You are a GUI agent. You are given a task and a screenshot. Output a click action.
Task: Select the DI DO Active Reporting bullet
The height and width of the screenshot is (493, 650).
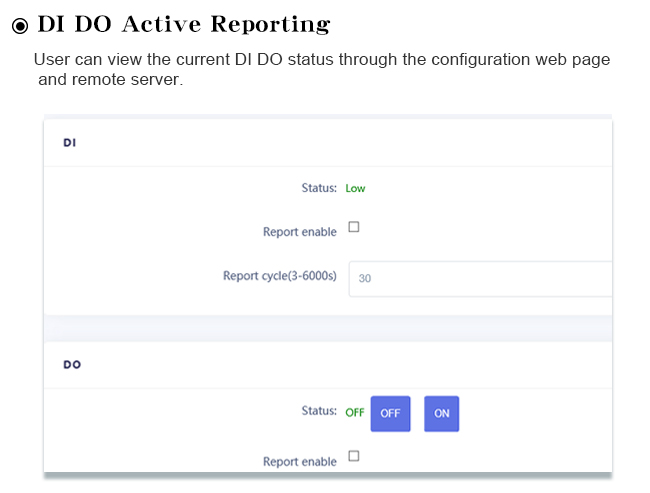[x=20, y=26]
